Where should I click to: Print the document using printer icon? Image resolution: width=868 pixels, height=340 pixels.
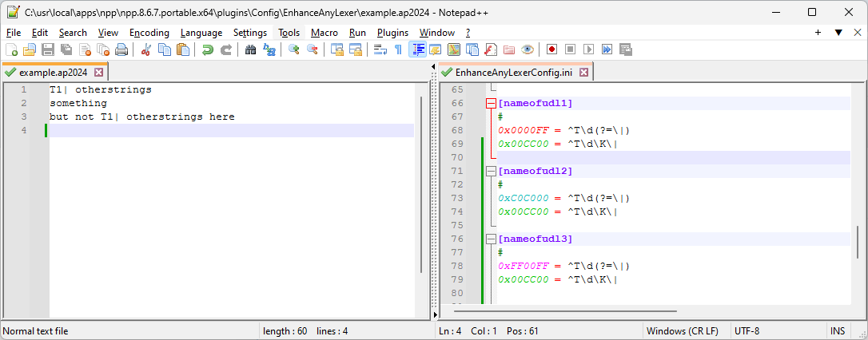click(121, 49)
